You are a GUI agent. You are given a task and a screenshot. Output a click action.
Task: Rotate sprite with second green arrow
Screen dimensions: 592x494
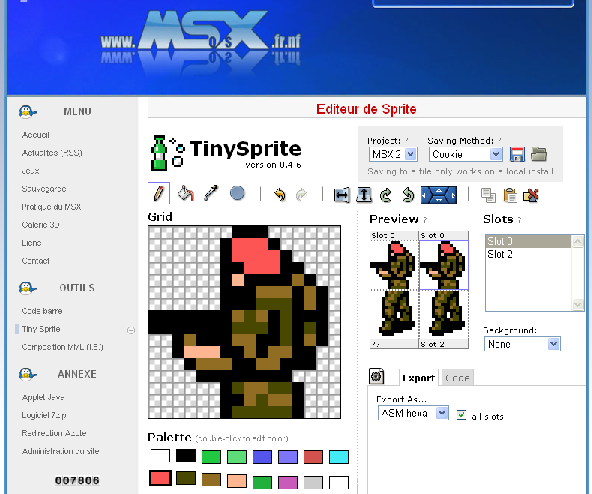tap(408, 195)
